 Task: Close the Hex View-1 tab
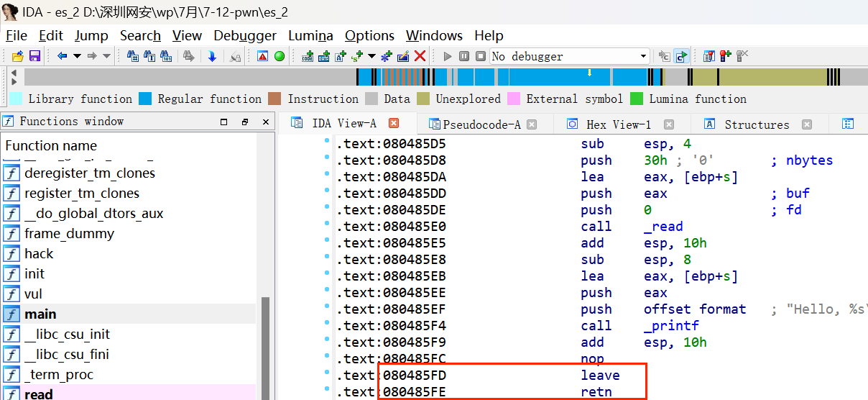pyautogui.click(x=668, y=124)
